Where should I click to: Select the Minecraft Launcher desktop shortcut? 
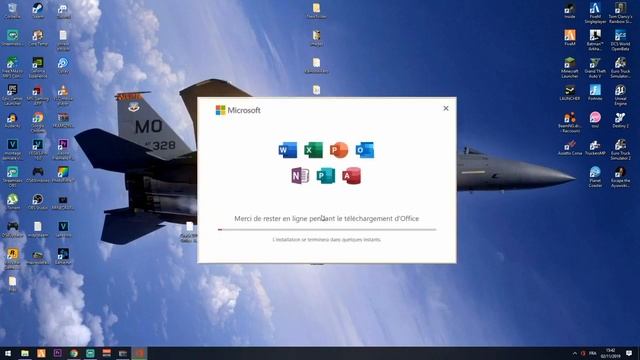click(570, 67)
